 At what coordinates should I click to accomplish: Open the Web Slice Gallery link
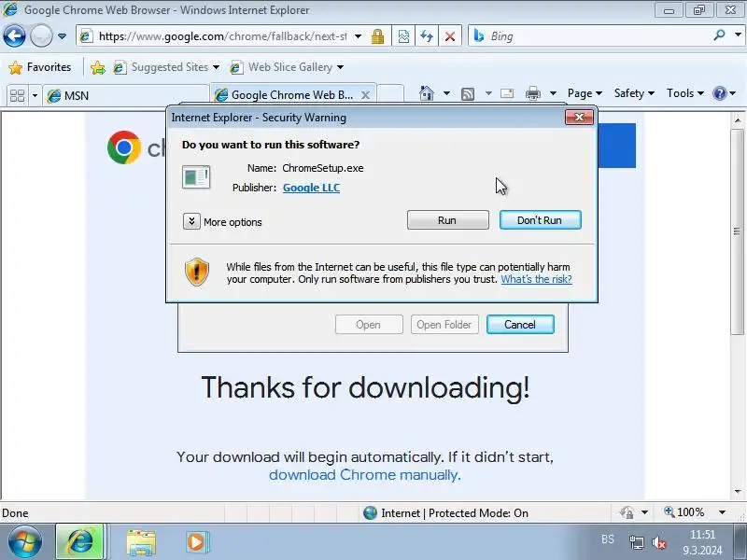[287, 67]
